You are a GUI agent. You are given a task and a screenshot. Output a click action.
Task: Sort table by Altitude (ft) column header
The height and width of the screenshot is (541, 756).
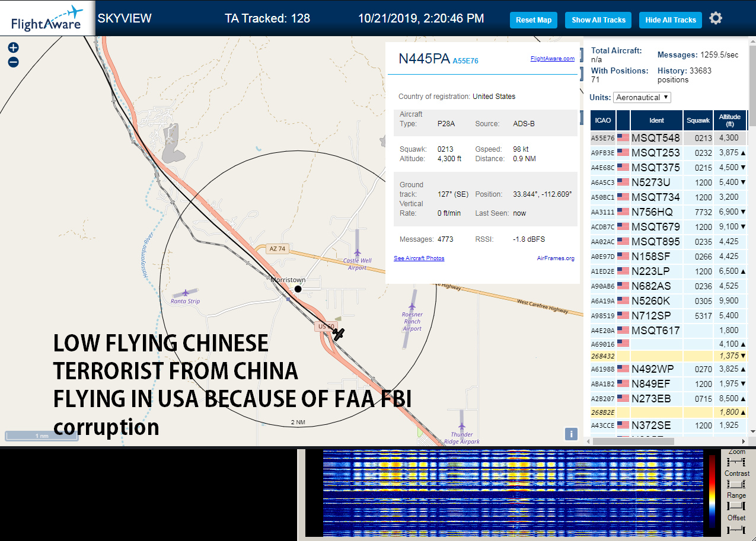(x=730, y=120)
